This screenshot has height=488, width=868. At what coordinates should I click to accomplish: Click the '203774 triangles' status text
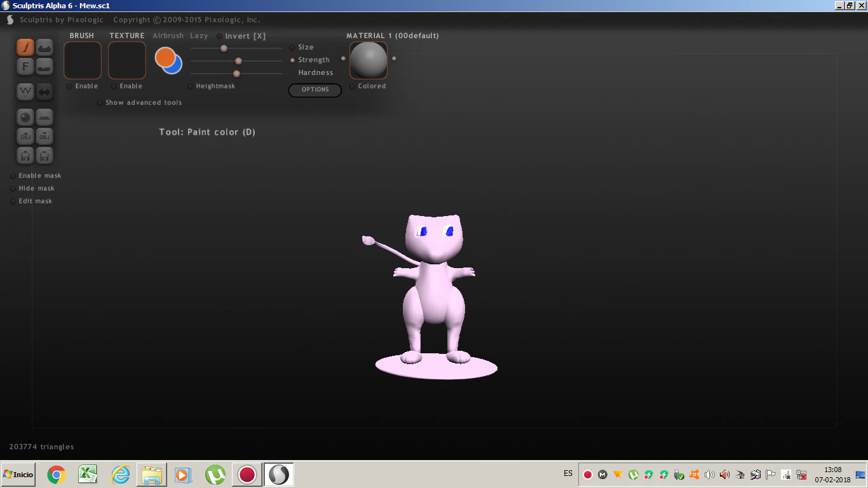41,447
